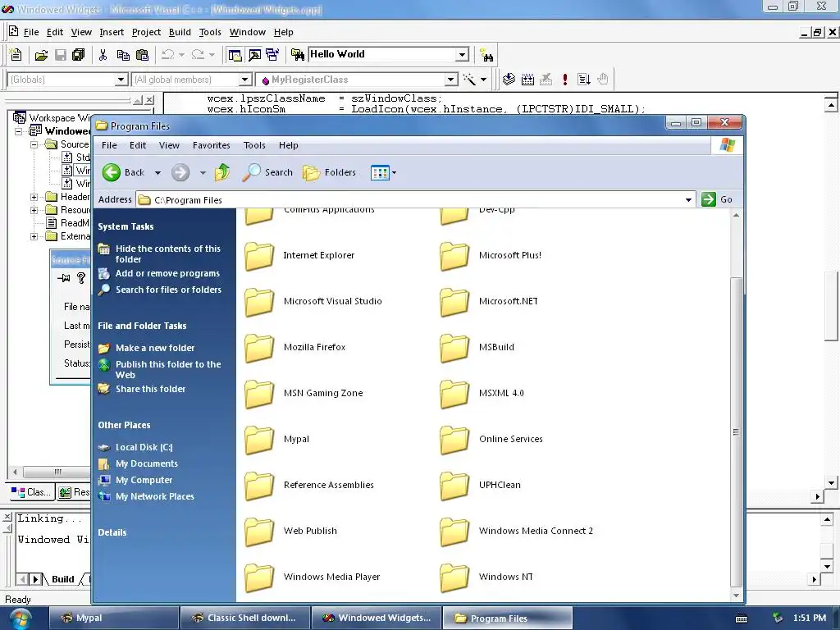Open the Insert menu in Visual C++
This screenshot has width=840, height=630.
pyautogui.click(x=112, y=32)
